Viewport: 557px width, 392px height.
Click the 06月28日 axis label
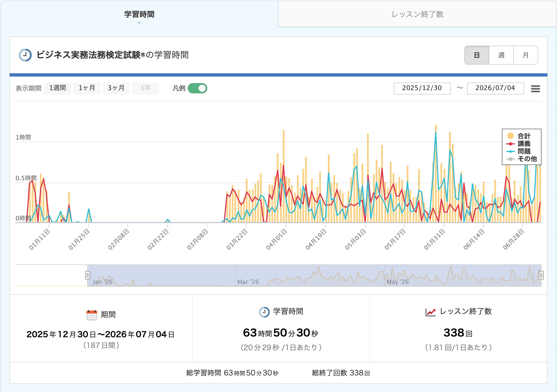[513, 239]
